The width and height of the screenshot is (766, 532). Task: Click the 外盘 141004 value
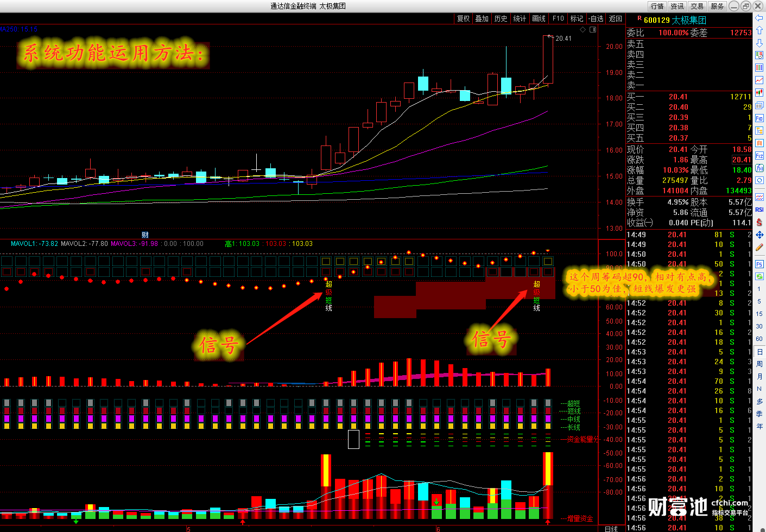click(x=675, y=191)
